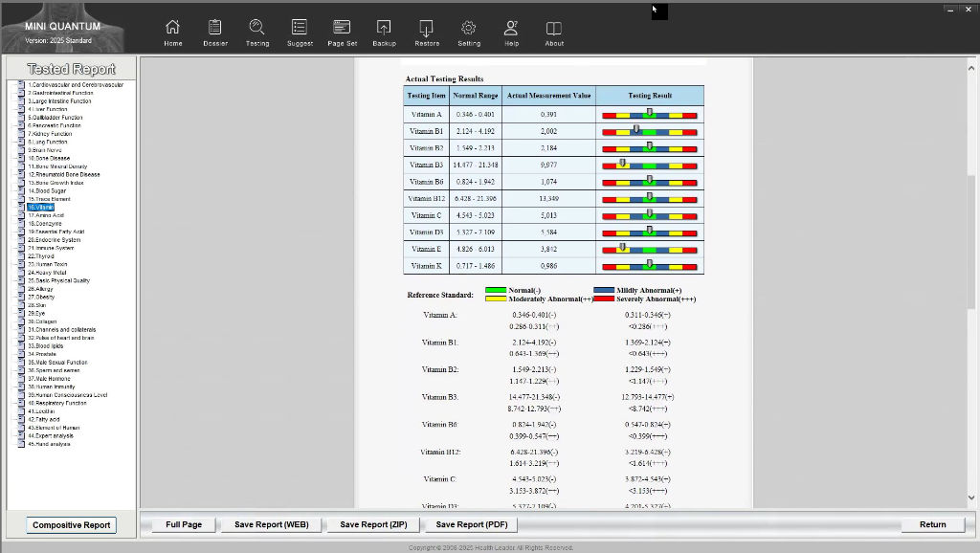Image resolution: width=980 pixels, height=553 pixels.
Task: Select 22.Thyroid report entry
Action: click(x=41, y=256)
